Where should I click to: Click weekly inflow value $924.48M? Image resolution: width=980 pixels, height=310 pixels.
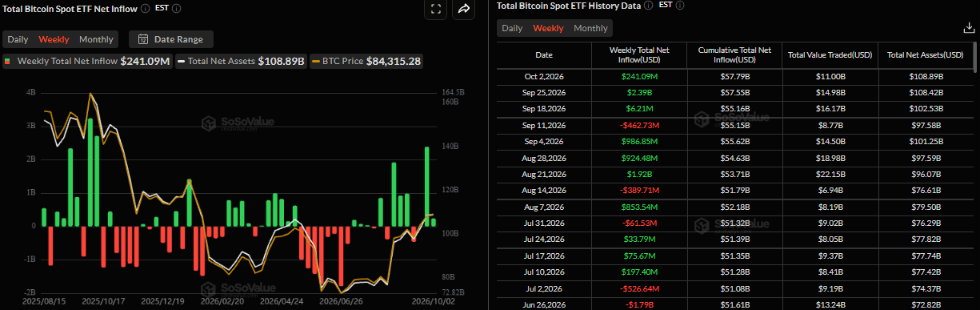[638, 157]
